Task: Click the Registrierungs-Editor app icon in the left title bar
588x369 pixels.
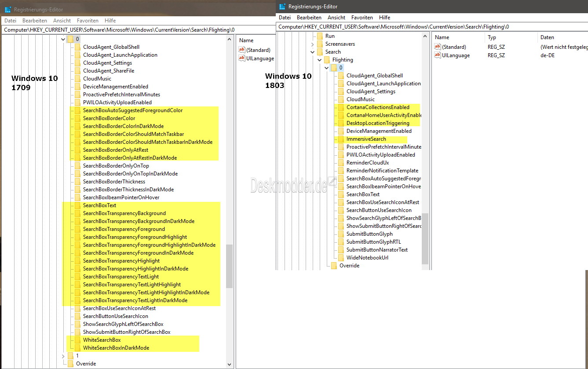Action: coord(8,10)
